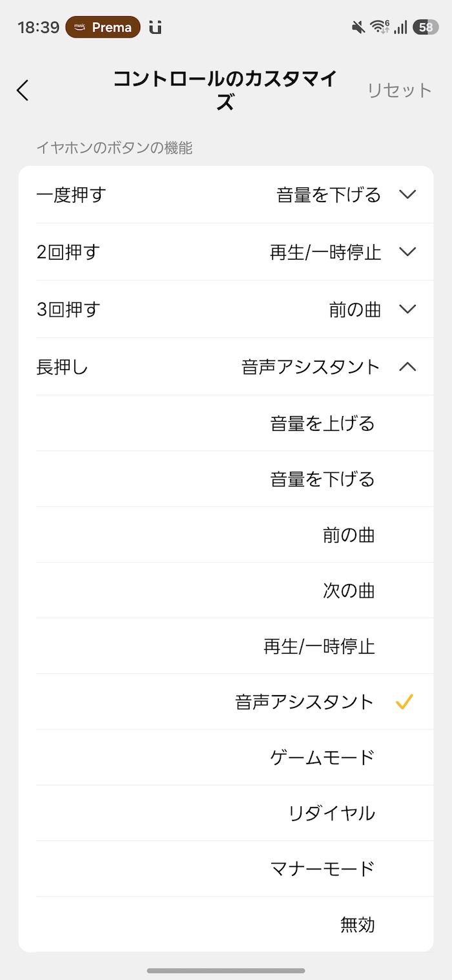452x980 pixels.
Task: Choose マナーモード option
Action: tap(322, 868)
